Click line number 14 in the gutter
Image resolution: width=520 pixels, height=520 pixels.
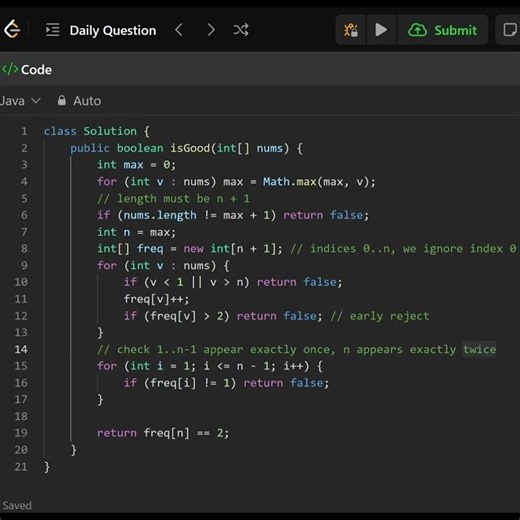(x=21, y=349)
